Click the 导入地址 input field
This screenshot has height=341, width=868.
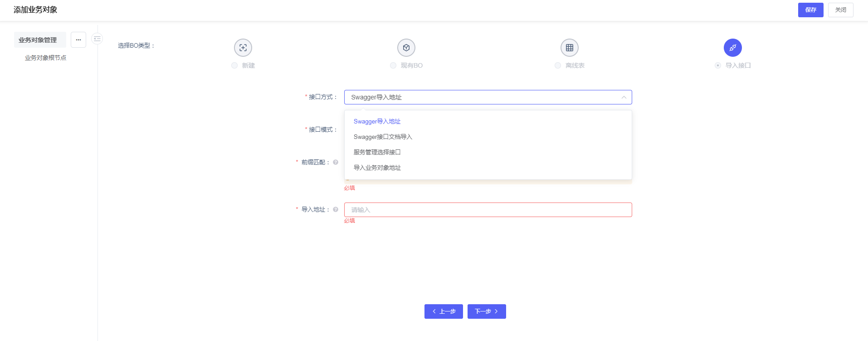[x=488, y=210]
